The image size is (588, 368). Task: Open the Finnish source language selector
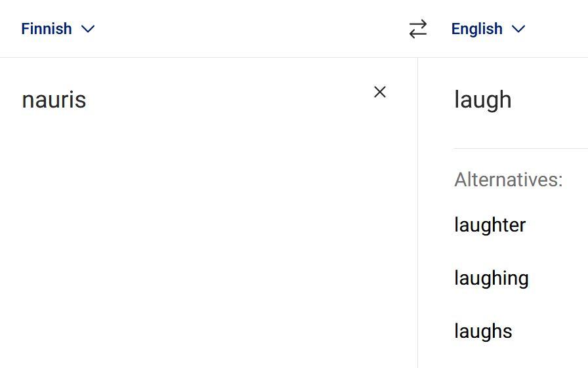click(x=47, y=29)
